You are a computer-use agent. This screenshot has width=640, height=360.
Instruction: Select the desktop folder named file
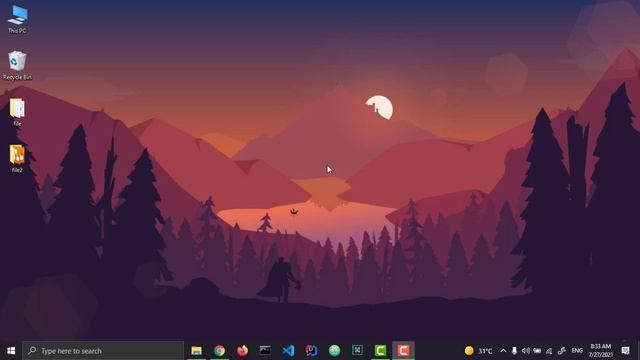pyautogui.click(x=17, y=112)
